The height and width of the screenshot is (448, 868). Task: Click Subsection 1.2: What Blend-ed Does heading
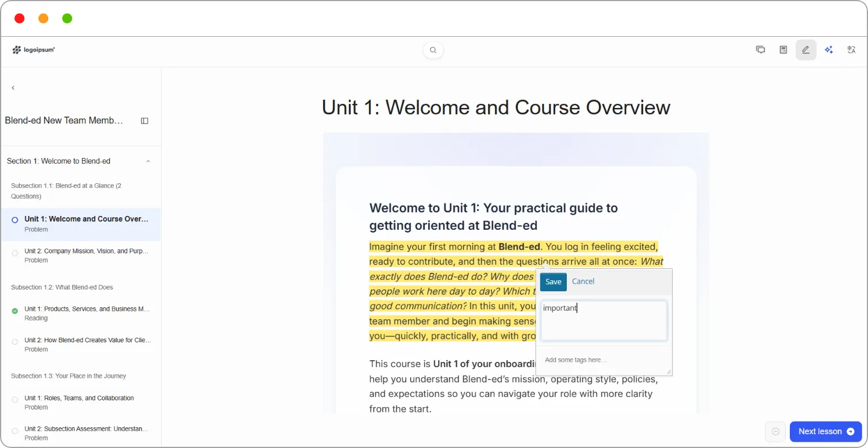[62, 287]
